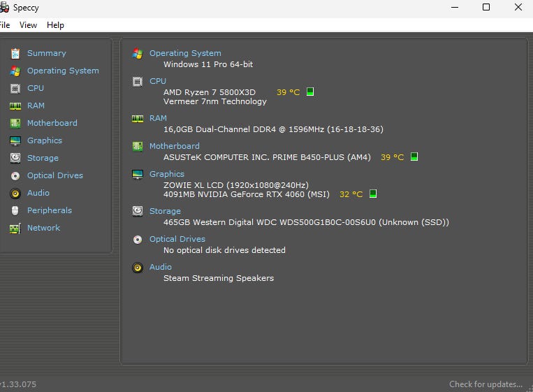Click the '465GB Western Digital' storage line
Image resolution: width=533 pixels, height=392 pixels.
pos(306,222)
